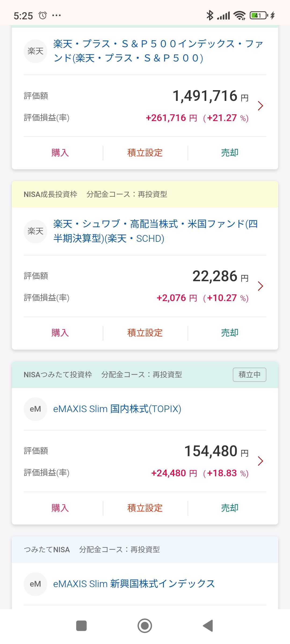Tap the 積立中 badge on the TOPIX card
This screenshot has height=644, width=290.
click(x=249, y=375)
